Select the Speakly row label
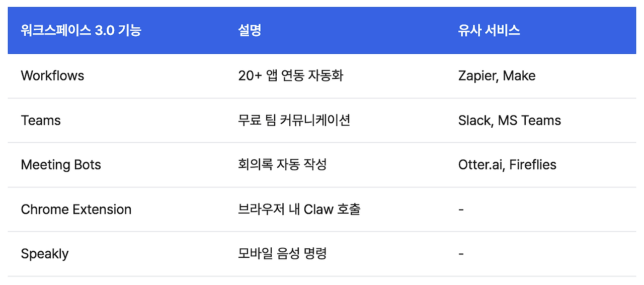Screen dimensions: 644x285 point(45,254)
